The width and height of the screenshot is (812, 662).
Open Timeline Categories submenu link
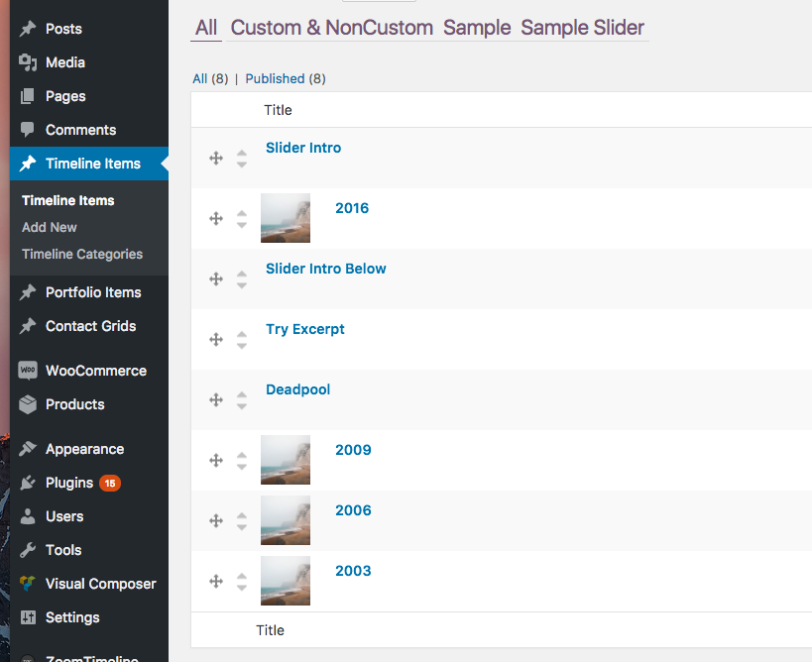(82, 254)
